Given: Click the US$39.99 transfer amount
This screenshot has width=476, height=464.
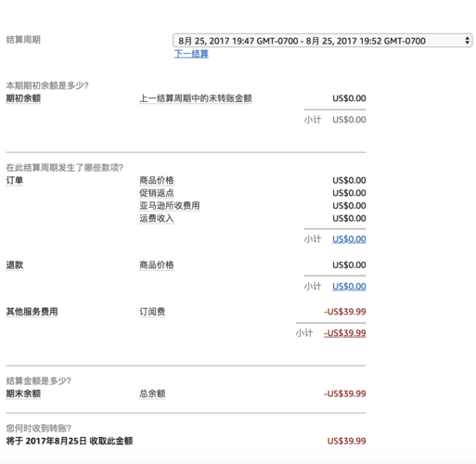Looking at the screenshot, I should (x=347, y=441).
